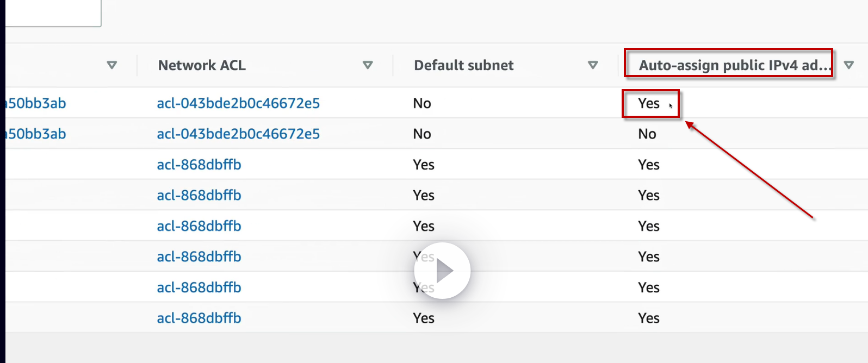
Task: Select the Default subnet column header
Action: (463, 65)
